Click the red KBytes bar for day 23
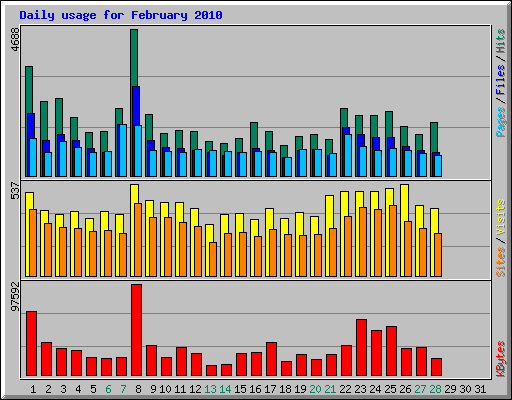This screenshot has width=512, height=400. tap(361, 348)
